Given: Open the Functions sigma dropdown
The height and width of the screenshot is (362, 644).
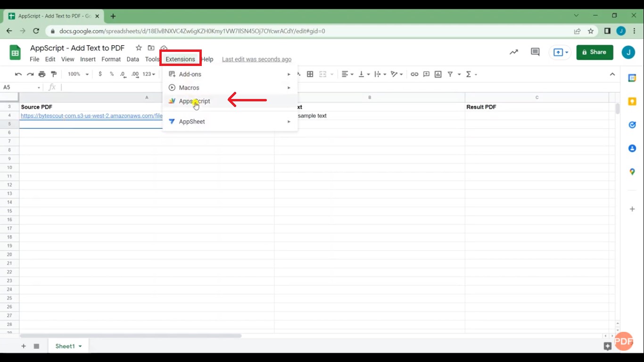Looking at the screenshot, I should pos(471,74).
